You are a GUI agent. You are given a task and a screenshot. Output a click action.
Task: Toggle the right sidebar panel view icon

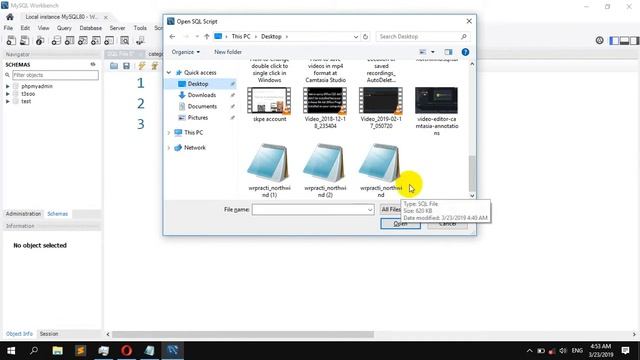click(634, 40)
